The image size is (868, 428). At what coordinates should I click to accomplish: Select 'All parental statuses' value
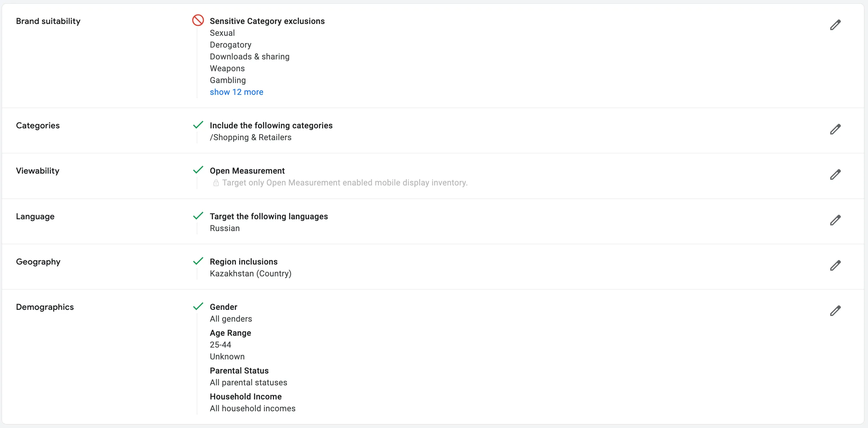(x=248, y=382)
